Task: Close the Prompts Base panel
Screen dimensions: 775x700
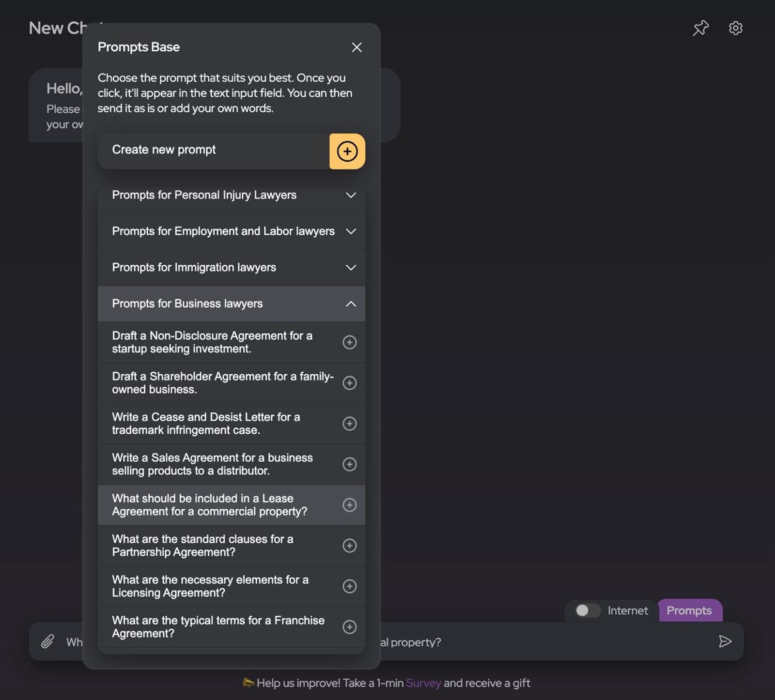Action: 357,47
